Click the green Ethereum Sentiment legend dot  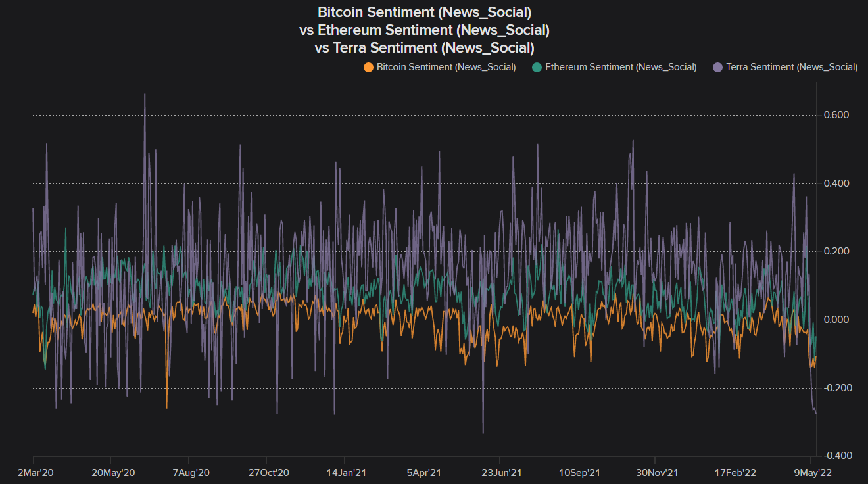[537, 67]
